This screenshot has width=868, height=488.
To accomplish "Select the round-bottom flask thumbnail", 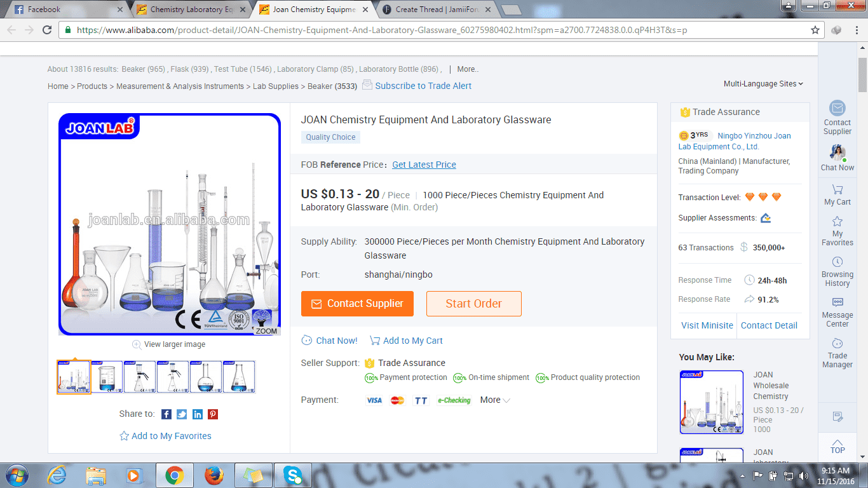I will (206, 377).
